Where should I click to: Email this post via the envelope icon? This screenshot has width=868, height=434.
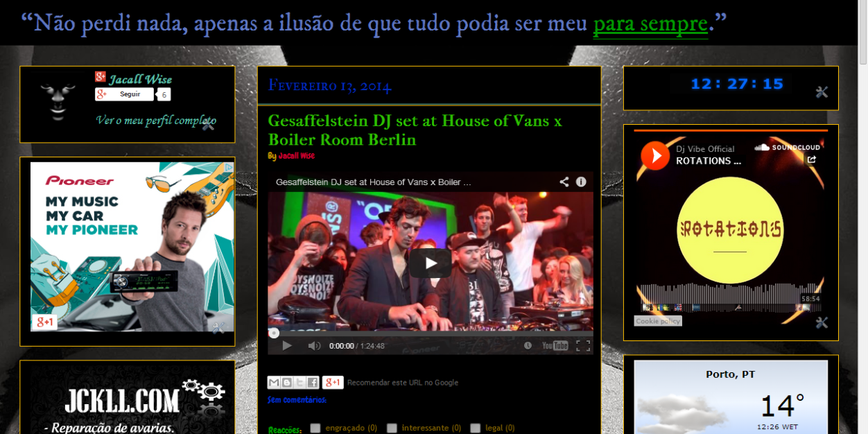274,383
